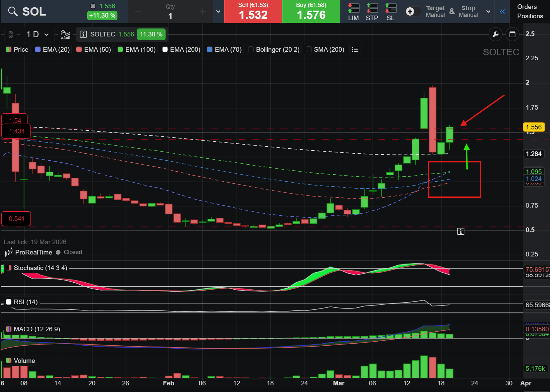
Task: Open the indicators list icon
Action: coord(355,49)
